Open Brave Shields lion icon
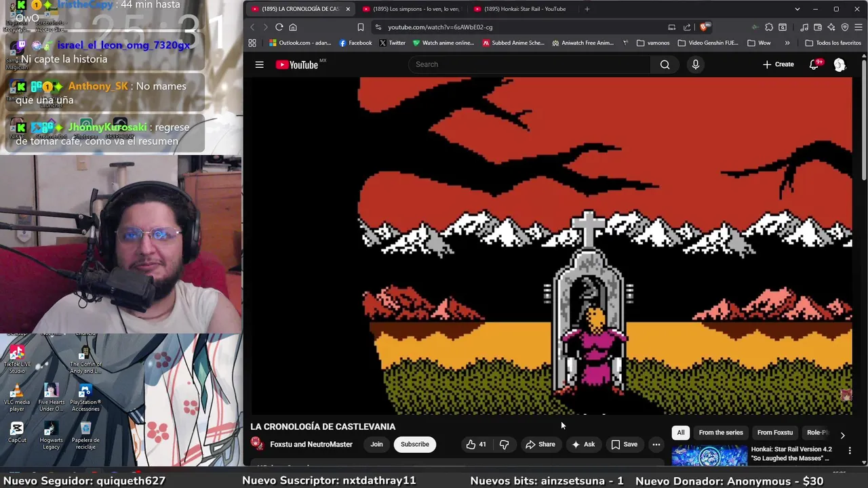 [x=704, y=27]
